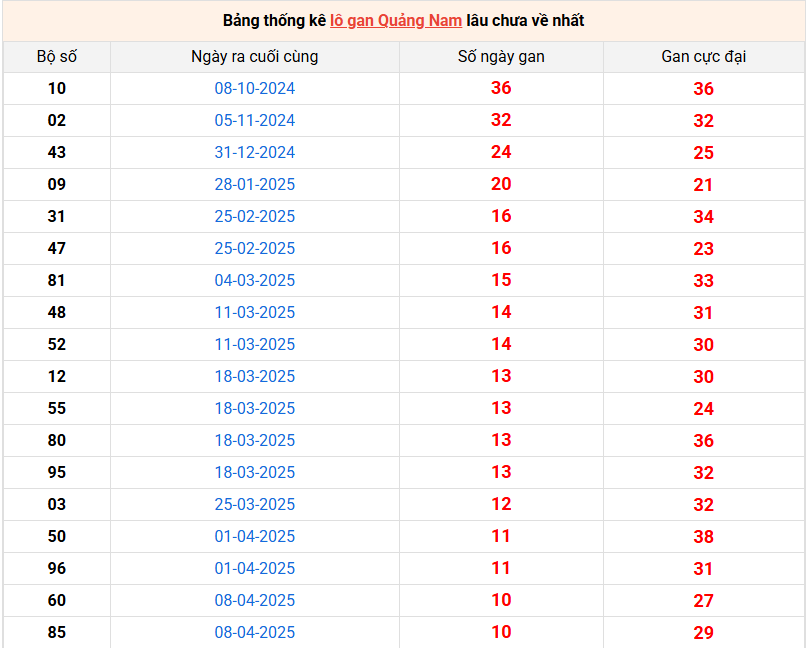Select the Số ngày gan value 20
The image size is (809, 648).
point(501,184)
